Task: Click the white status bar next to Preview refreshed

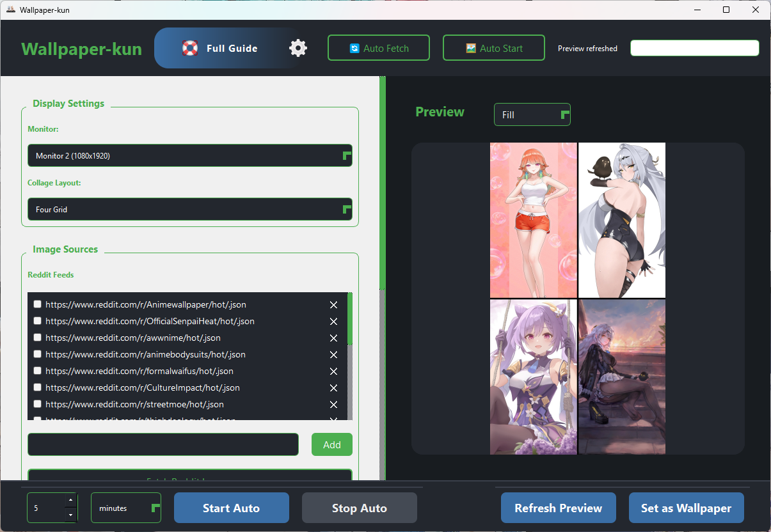Action: (695, 48)
